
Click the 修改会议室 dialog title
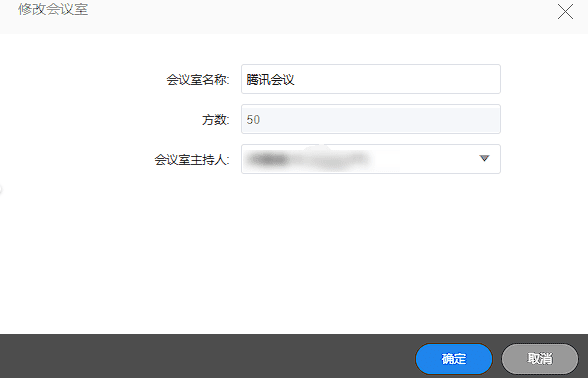point(53,9)
